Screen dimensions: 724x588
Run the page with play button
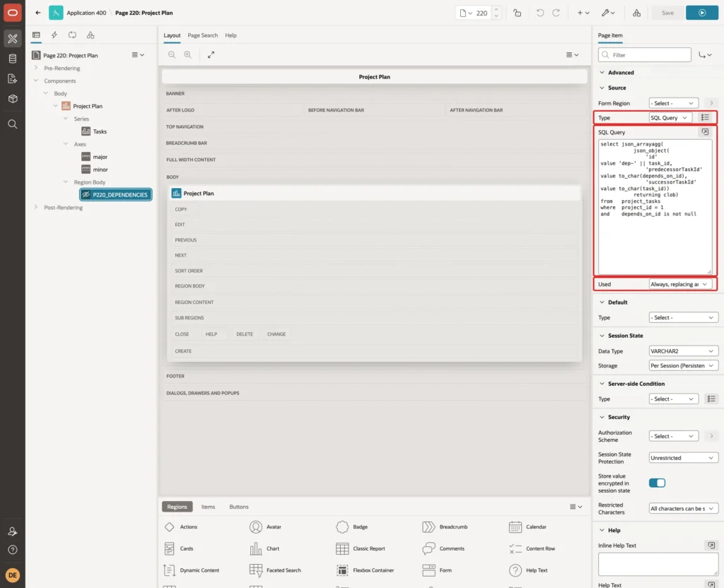click(x=702, y=13)
